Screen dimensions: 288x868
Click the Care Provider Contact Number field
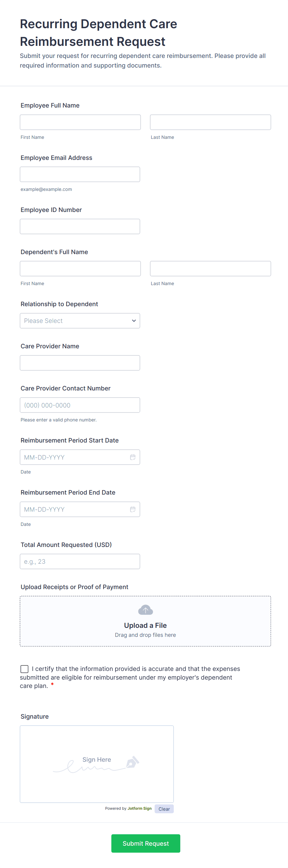(80, 405)
